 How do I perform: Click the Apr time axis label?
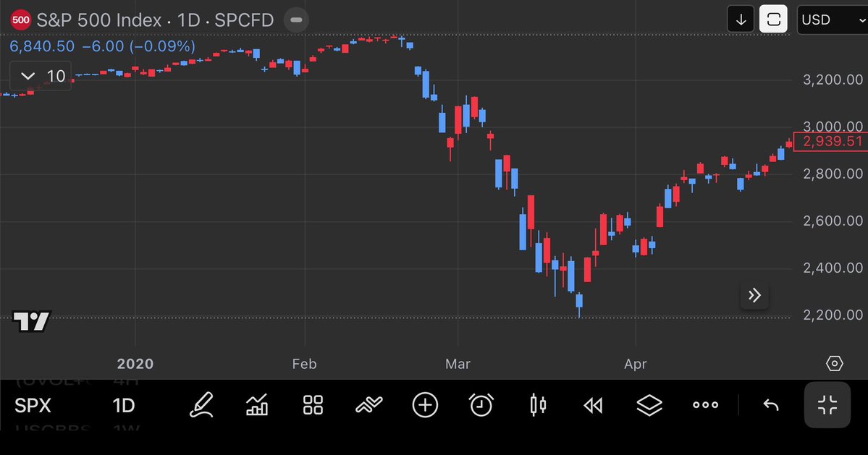pos(636,364)
